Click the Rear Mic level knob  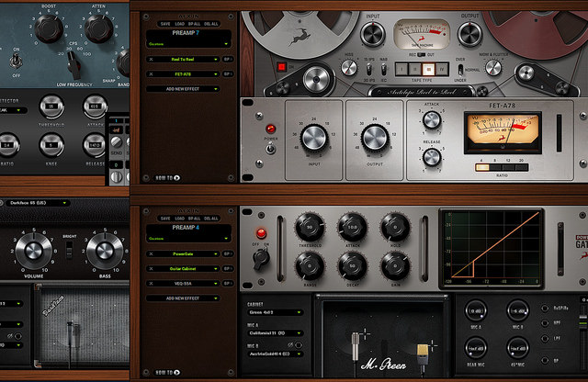coord(476,348)
